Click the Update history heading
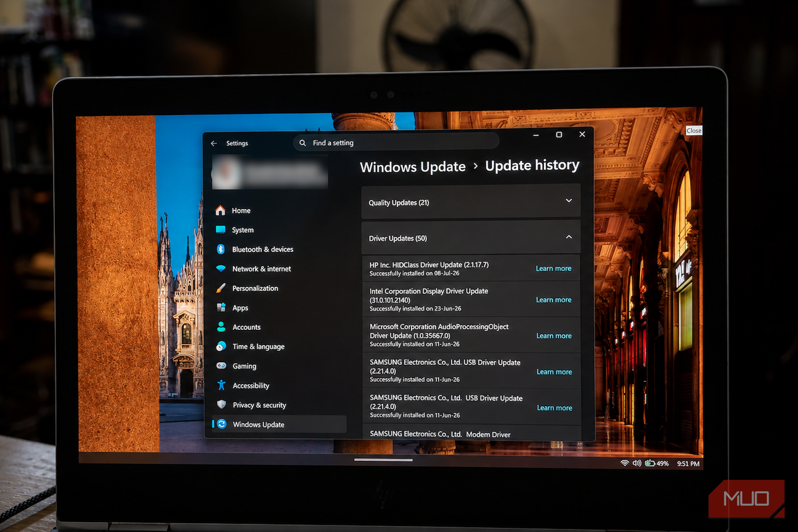Image resolution: width=798 pixels, height=532 pixels. [x=532, y=165]
